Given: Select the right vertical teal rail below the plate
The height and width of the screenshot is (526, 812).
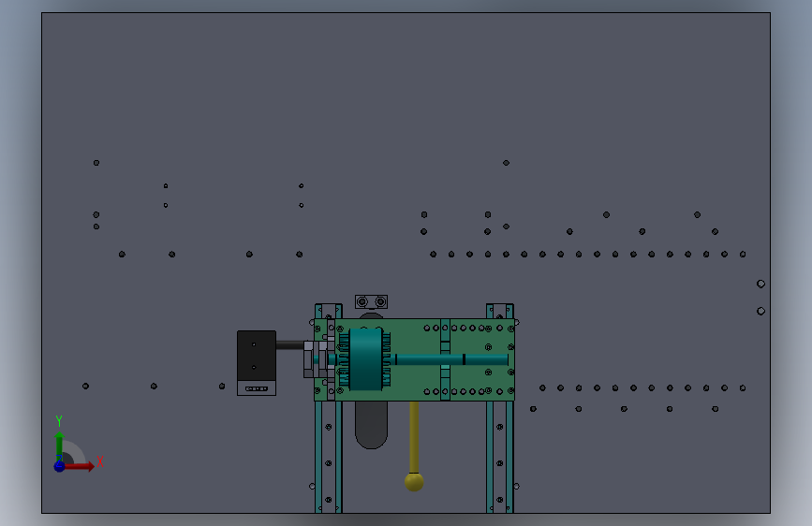Looking at the screenshot, I should 500,457.
